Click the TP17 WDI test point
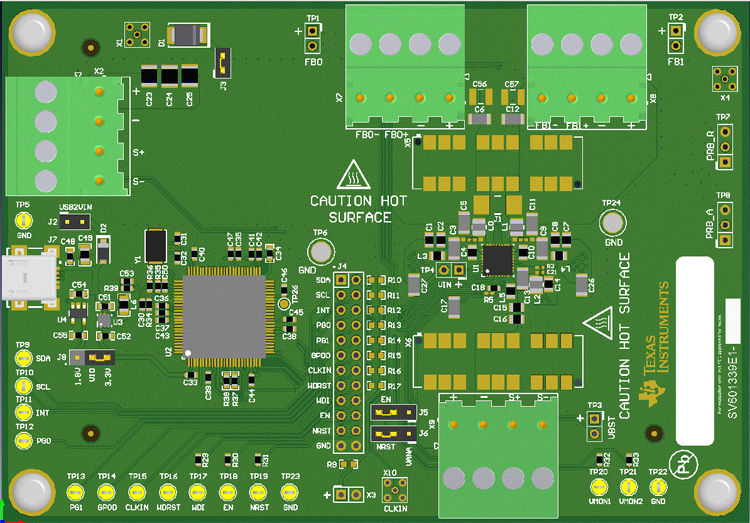750x523 pixels. [198, 492]
